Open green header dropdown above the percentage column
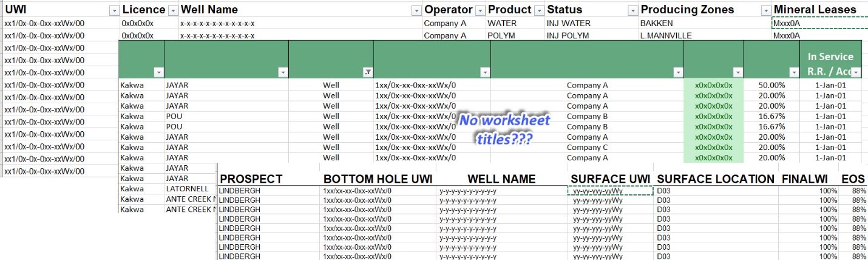Screen dimensions: 868x260 (795, 72)
